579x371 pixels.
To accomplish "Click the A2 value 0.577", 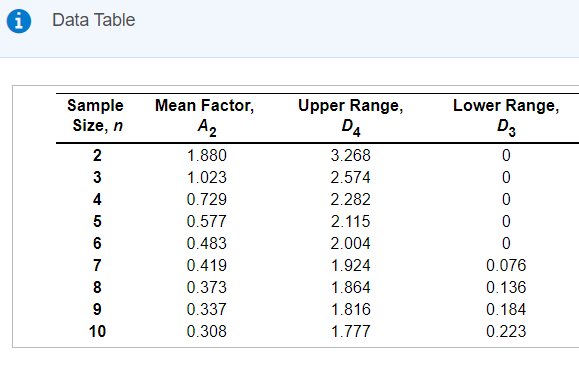I will (x=207, y=221).
